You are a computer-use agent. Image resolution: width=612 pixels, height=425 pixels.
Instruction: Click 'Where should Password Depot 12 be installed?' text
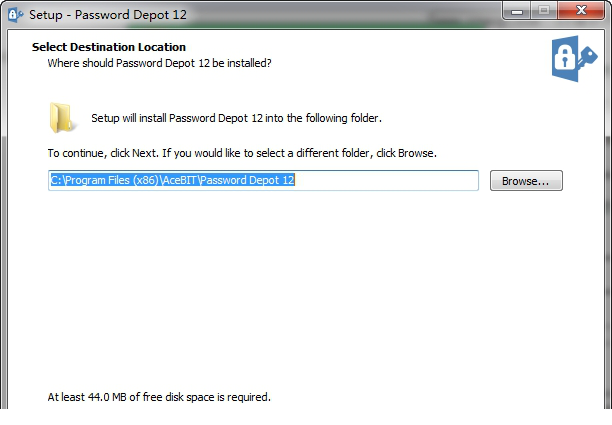click(159, 63)
